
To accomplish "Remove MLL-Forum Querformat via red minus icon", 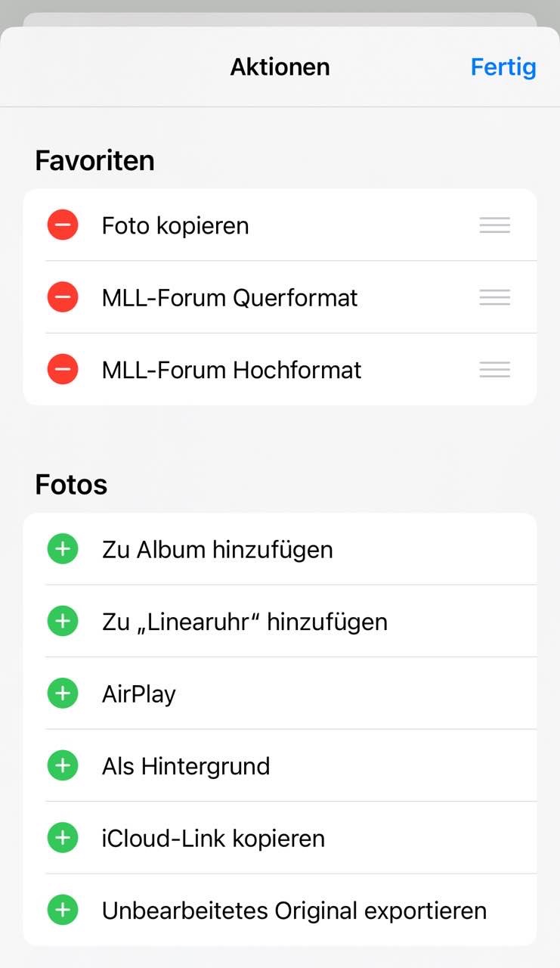I will tap(63, 297).
